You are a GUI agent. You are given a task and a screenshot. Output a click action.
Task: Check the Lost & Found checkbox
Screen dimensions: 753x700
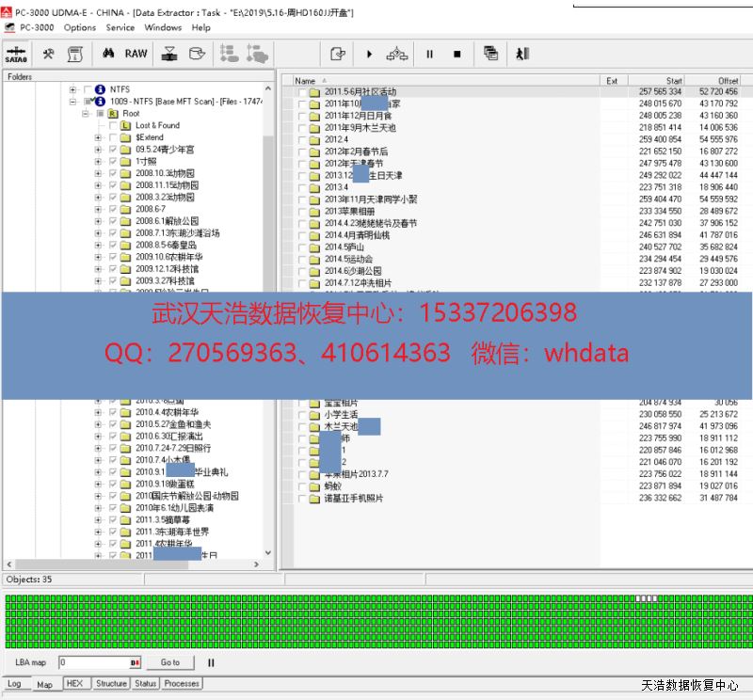click(x=113, y=125)
